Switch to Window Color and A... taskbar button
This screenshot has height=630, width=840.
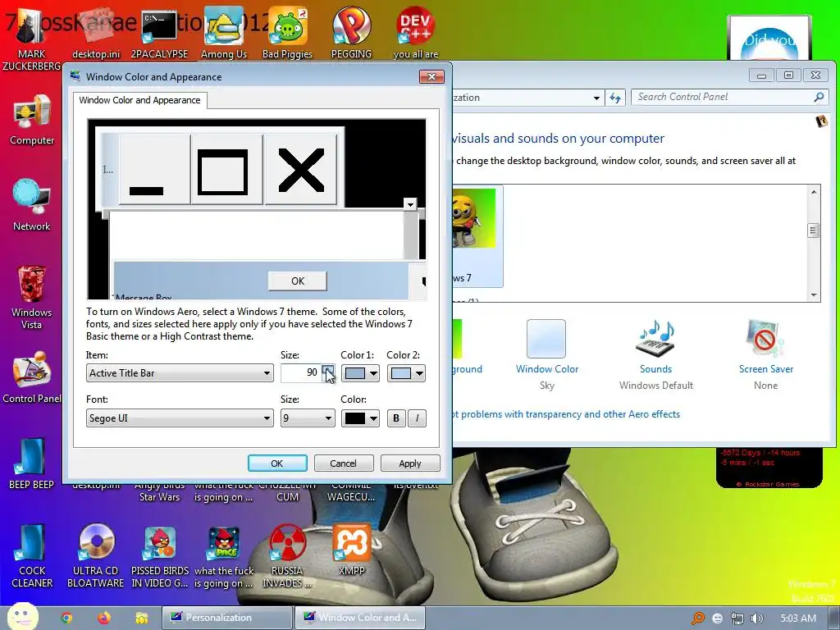pos(360,618)
